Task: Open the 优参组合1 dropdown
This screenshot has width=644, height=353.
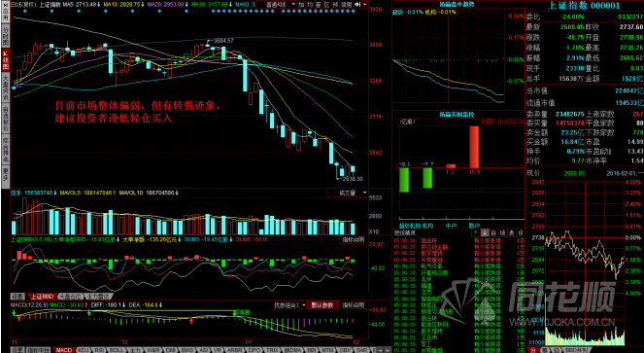Action: tap(290, 305)
